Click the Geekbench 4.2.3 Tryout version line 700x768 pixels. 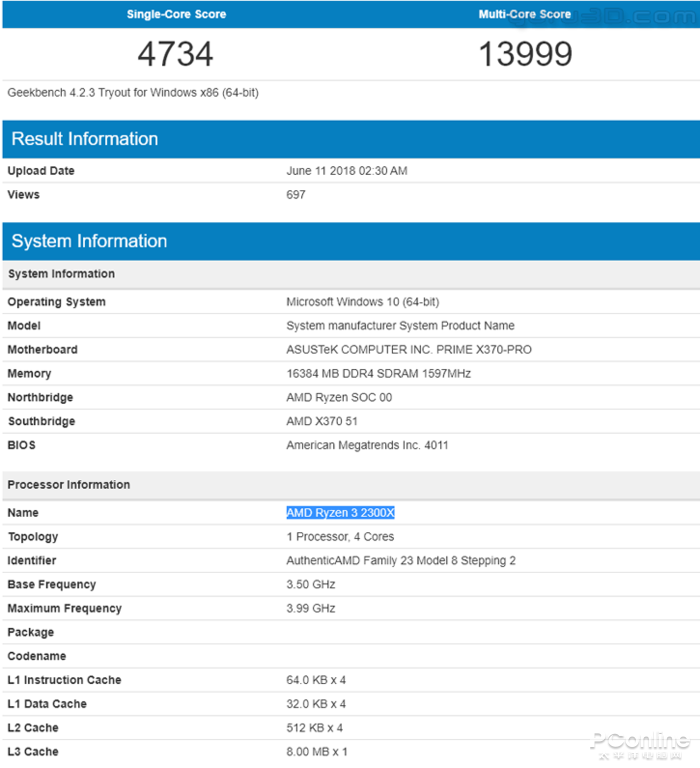(133, 93)
